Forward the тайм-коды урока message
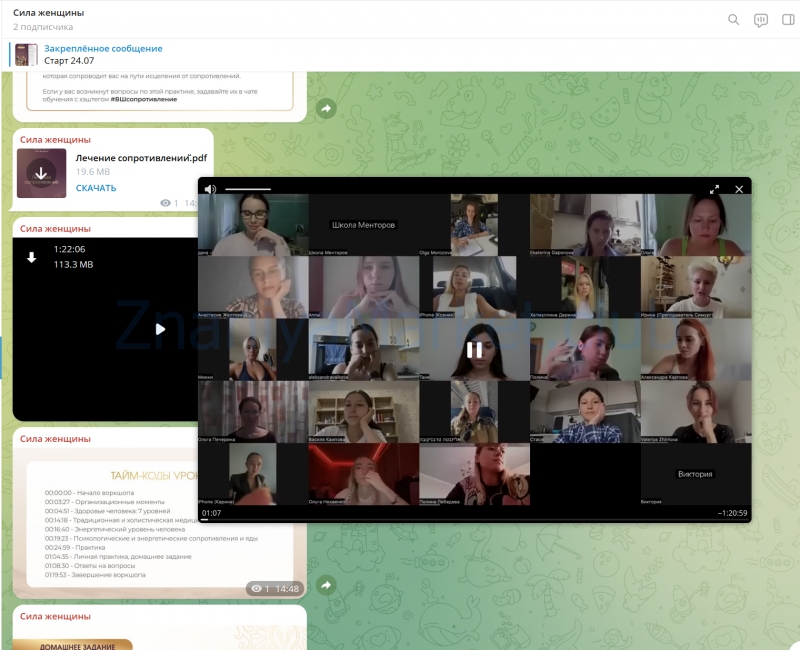800x650 pixels. pos(326,584)
